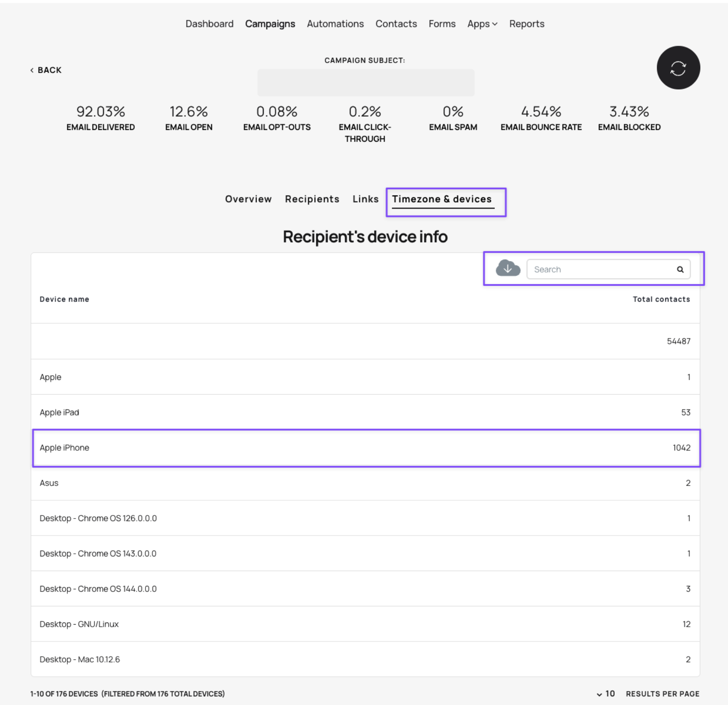Image resolution: width=728 pixels, height=705 pixels.
Task: Select the Desktop - Chrome OS 126.0.0.0 row
Action: pos(365,518)
